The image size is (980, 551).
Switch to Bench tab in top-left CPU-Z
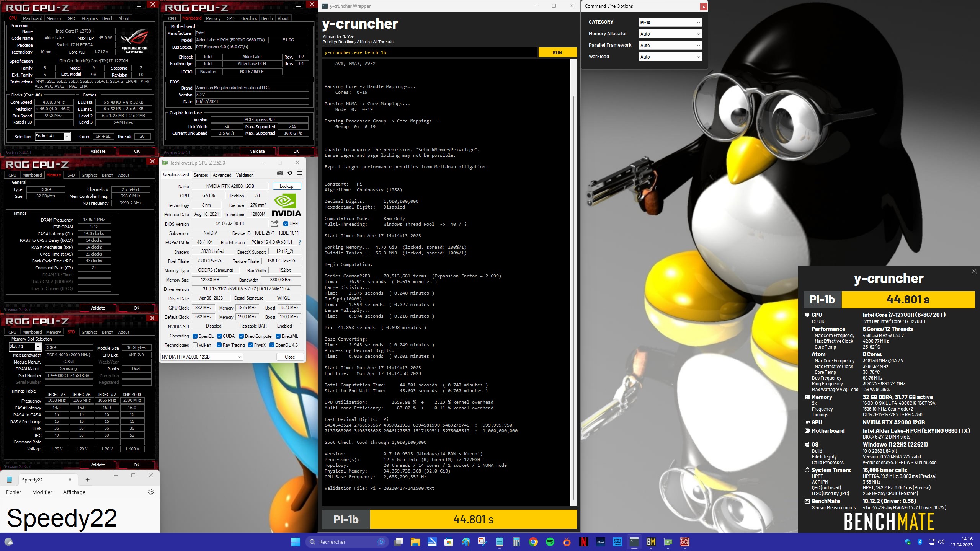point(108,18)
